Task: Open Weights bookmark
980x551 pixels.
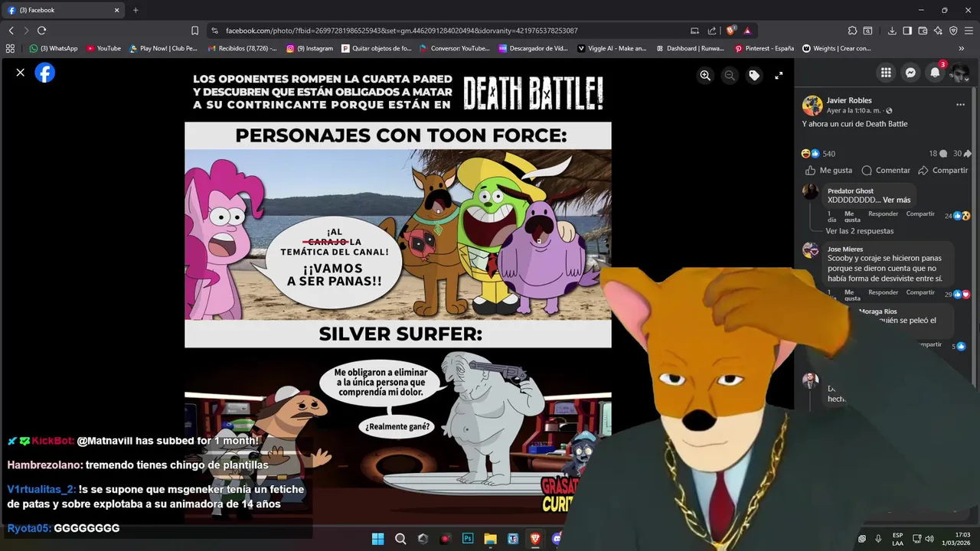Action: pyautogui.click(x=837, y=48)
